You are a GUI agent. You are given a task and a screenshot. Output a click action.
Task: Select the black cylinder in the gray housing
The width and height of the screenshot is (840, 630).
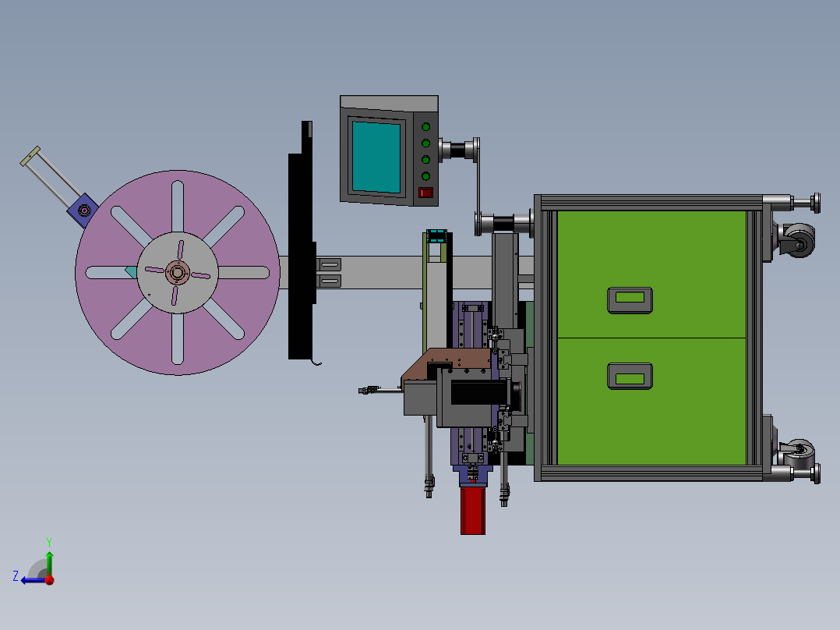click(x=480, y=392)
